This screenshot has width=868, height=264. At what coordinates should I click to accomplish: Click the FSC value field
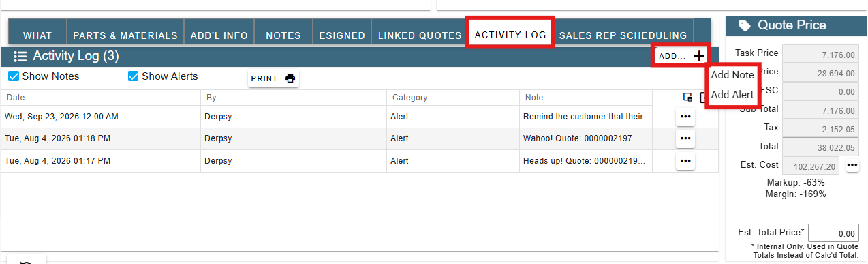(820, 91)
